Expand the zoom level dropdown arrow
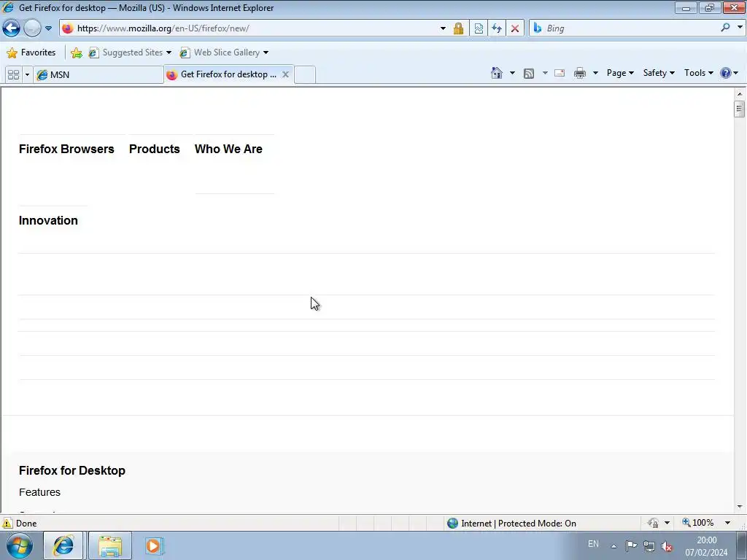The image size is (747, 560). tap(727, 523)
